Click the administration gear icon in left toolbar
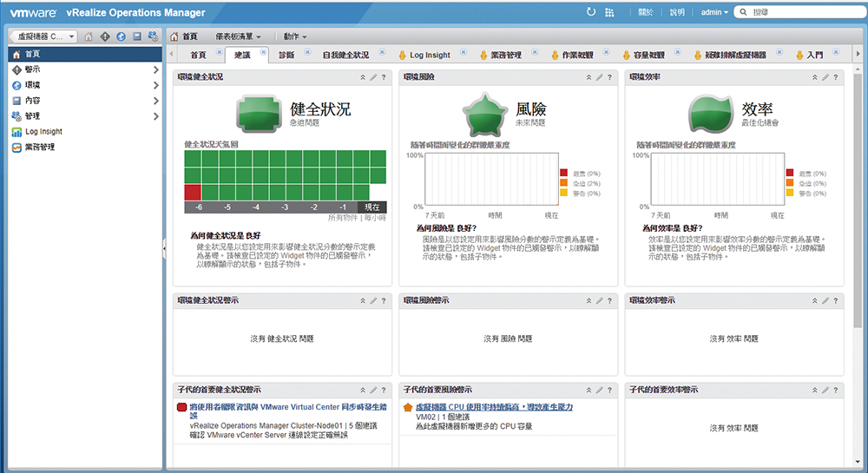This screenshot has height=473, width=868. point(153,36)
